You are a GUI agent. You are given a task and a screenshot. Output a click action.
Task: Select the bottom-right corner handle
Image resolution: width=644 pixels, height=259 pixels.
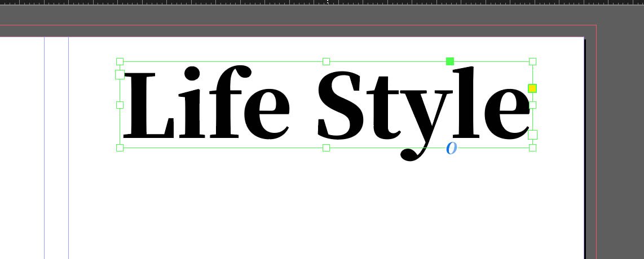(x=532, y=148)
